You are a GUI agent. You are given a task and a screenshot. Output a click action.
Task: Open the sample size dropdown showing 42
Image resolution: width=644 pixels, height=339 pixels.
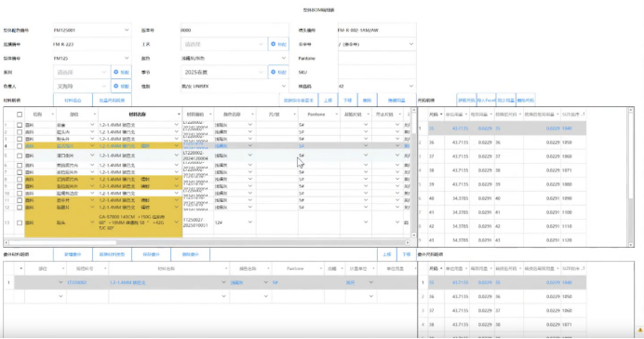click(411, 87)
